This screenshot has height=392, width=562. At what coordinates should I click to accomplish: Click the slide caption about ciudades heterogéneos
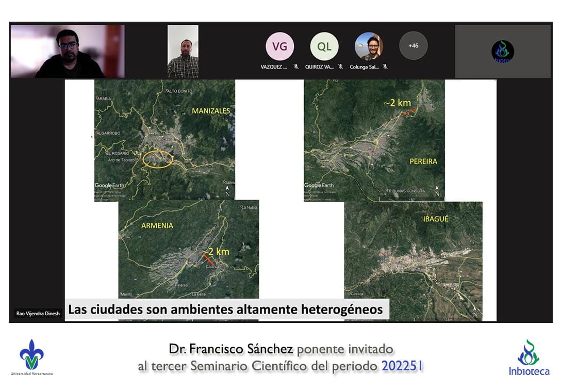click(226, 310)
